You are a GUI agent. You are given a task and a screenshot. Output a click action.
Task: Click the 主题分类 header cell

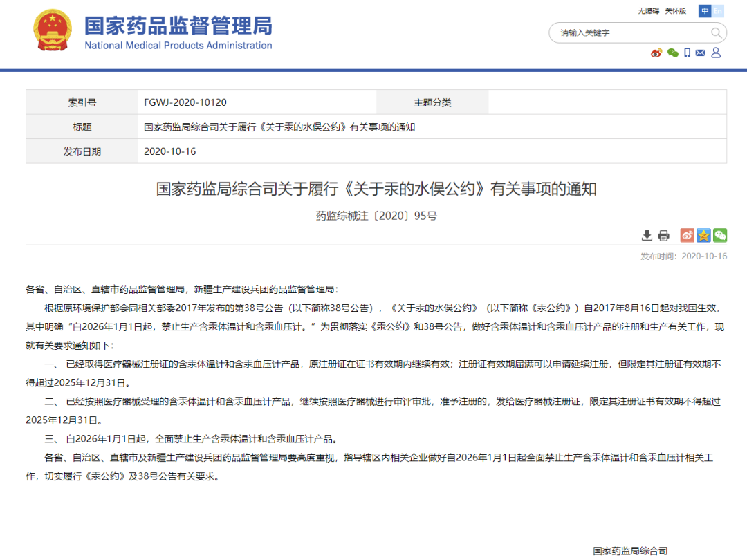[x=432, y=102]
